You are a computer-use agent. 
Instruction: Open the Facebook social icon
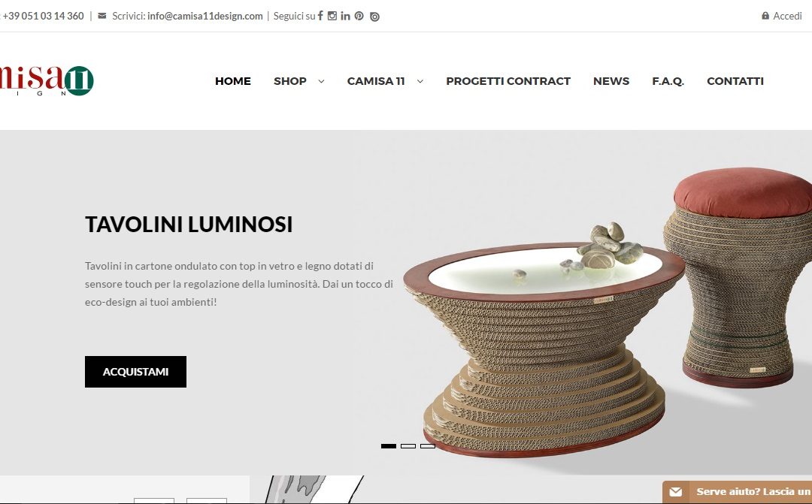click(320, 16)
